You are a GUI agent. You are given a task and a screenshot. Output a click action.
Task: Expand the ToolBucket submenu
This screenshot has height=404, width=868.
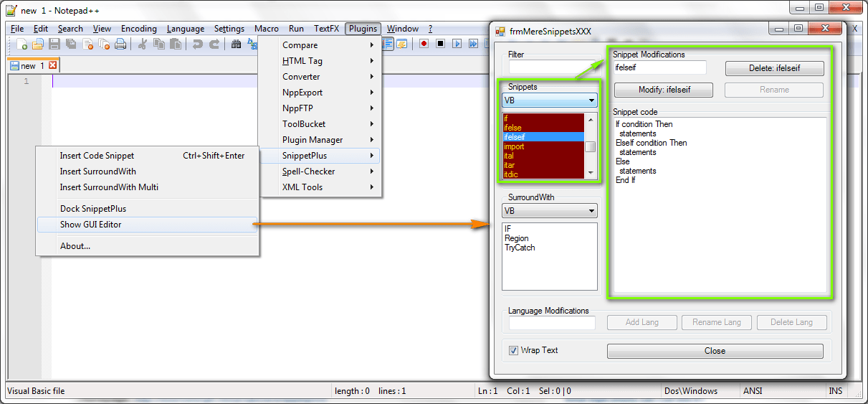320,124
